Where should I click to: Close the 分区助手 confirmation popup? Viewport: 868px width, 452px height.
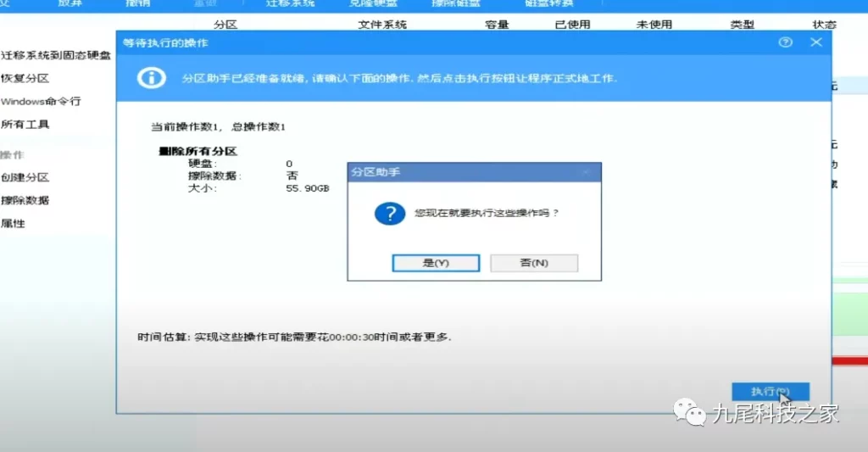pyautogui.click(x=586, y=172)
